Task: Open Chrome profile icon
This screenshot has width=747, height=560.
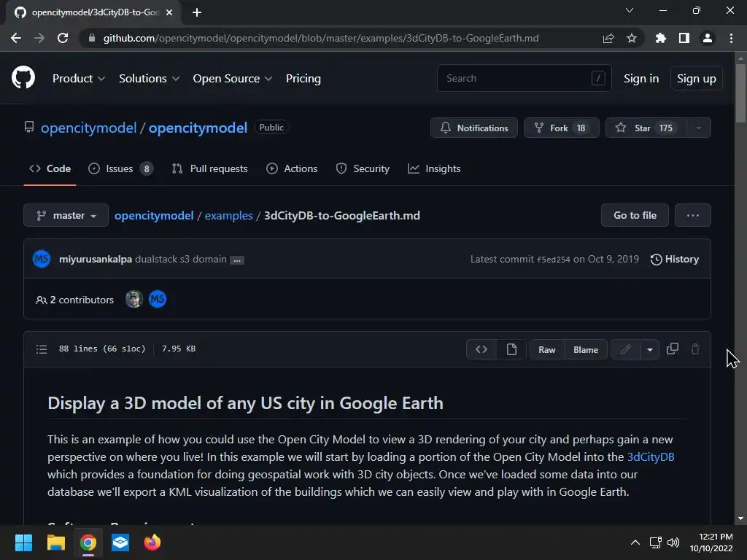Action: (x=708, y=38)
